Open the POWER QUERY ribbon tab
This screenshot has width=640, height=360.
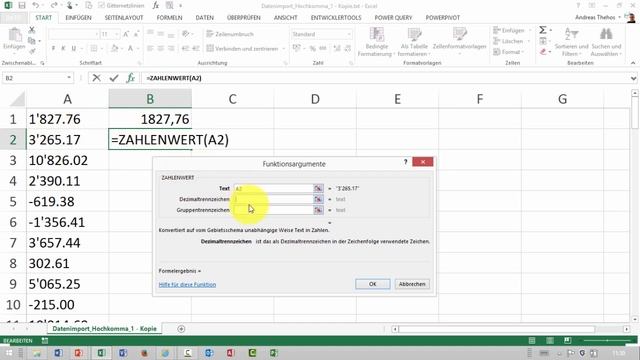pos(393,18)
